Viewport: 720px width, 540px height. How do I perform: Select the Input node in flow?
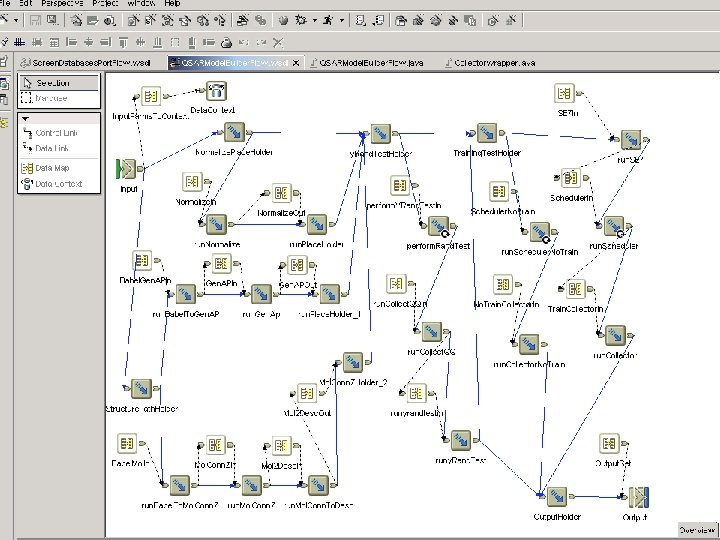click(128, 169)
